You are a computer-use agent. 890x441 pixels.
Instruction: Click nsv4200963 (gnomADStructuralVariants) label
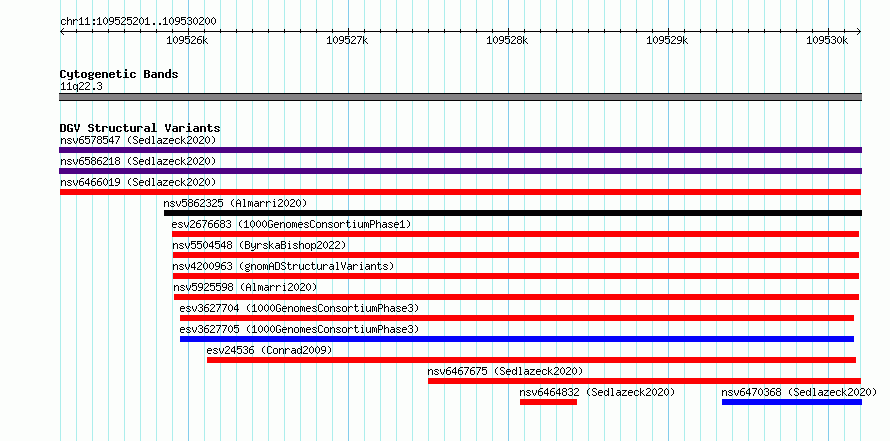(x=283, y=266)
